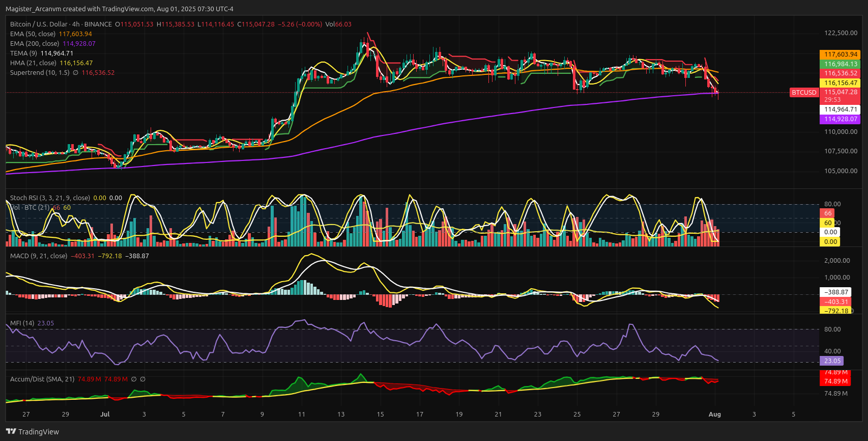
Task: Click the red −403.31 tag on MACD scale
Action: click(x=836, y=301)
